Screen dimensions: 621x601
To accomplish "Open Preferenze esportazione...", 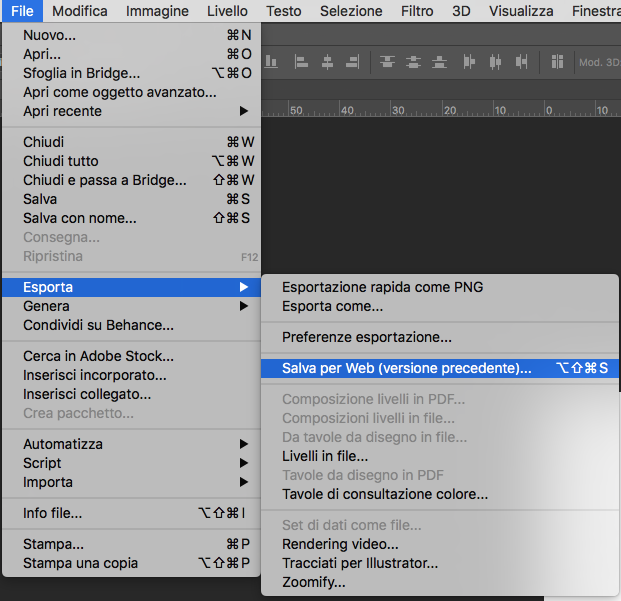I will point(440,337).
